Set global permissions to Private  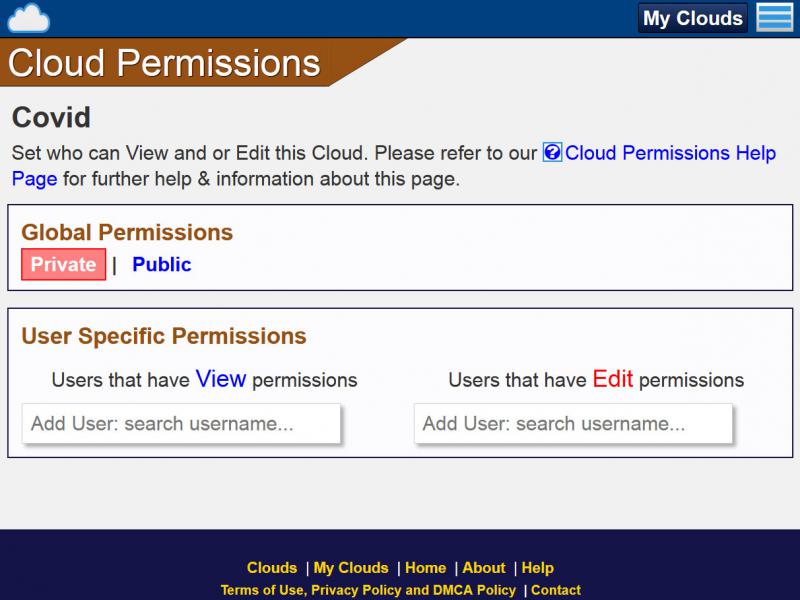coord(63,265)
